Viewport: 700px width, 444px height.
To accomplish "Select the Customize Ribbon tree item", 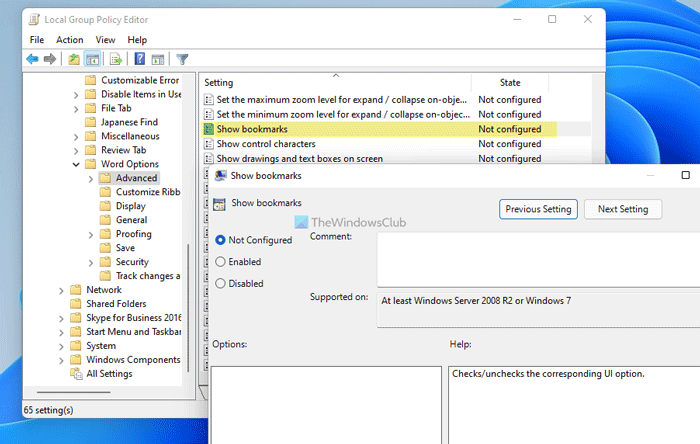I will coord(148,192).
